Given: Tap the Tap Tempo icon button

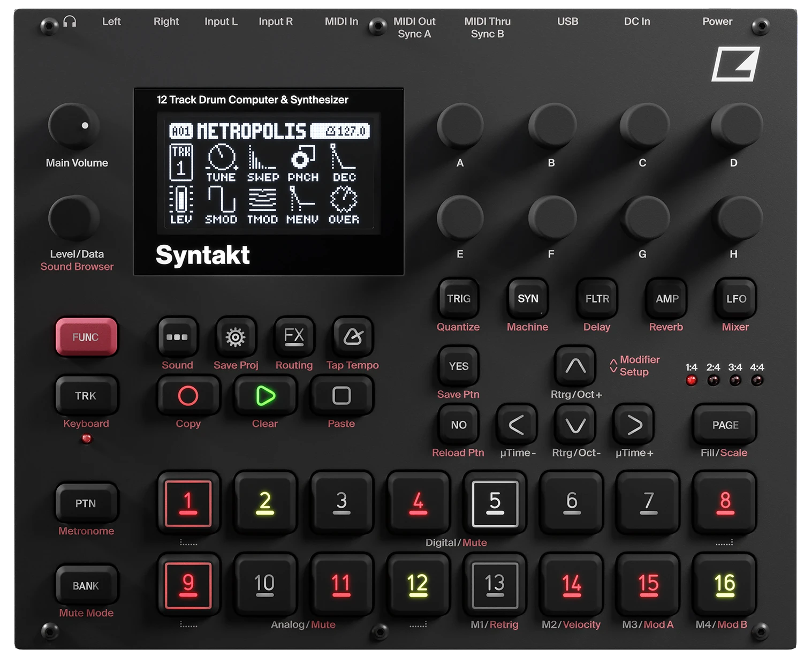Looking at the screenshot, I should point(351,336).
